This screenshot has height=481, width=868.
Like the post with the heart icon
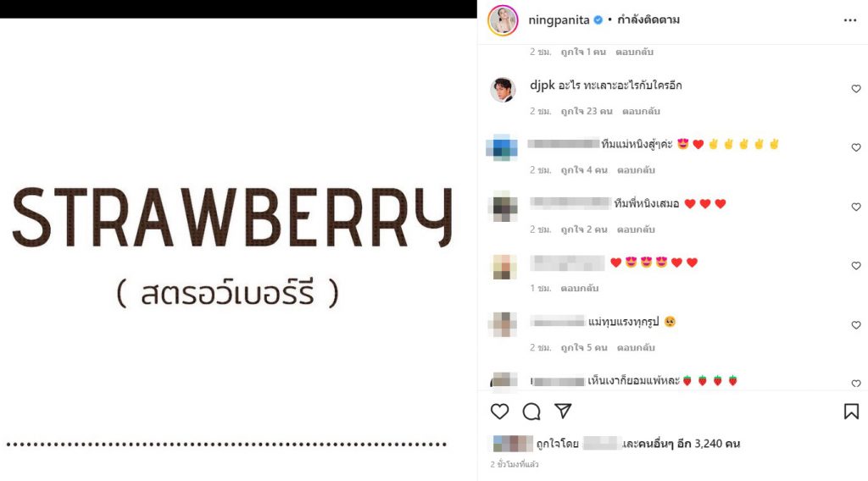coord(499,412)
